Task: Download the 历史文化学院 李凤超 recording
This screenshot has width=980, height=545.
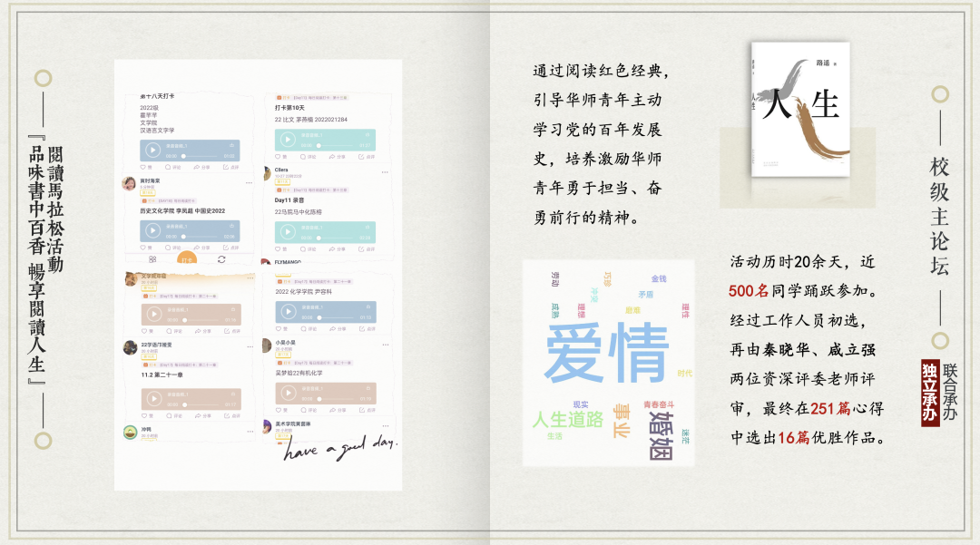Action: pyautogui.click(x=232, y=226)
